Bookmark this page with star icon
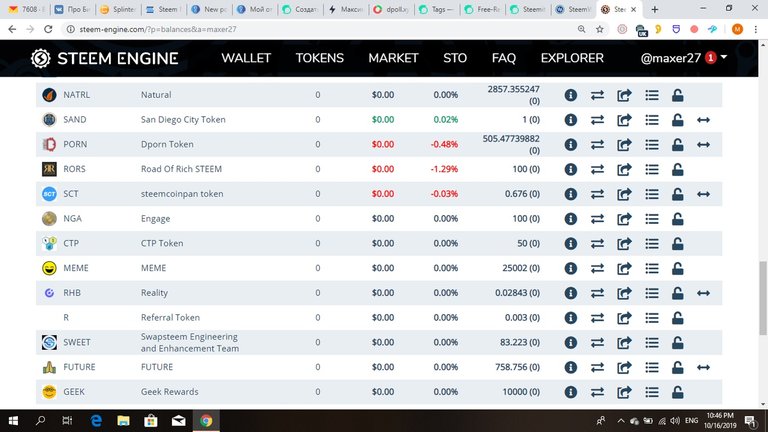This screenshot has width=768, height=432. [x=600, y=29]
